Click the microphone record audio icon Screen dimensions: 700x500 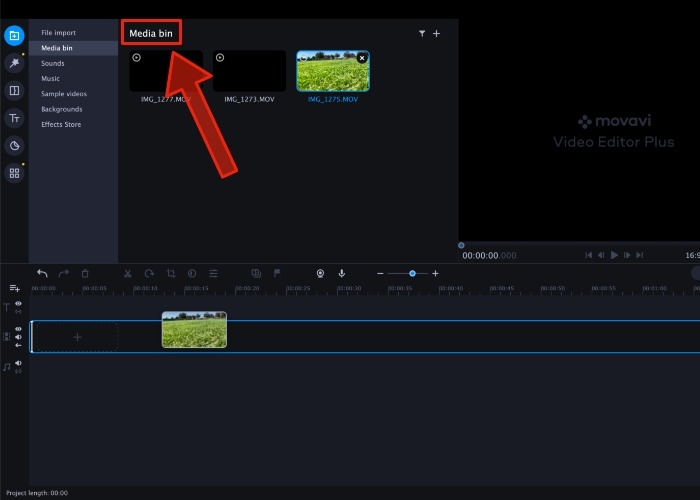(341, 273)
